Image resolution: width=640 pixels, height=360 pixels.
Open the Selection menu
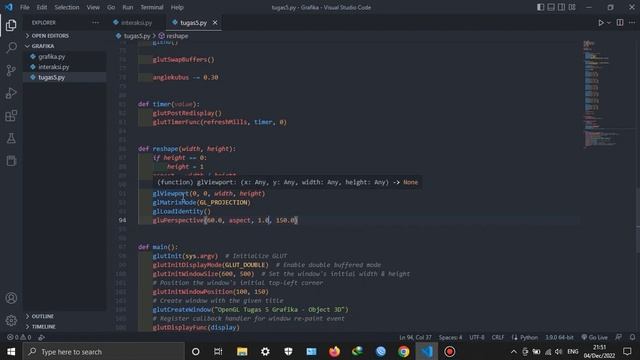[67, 7]
